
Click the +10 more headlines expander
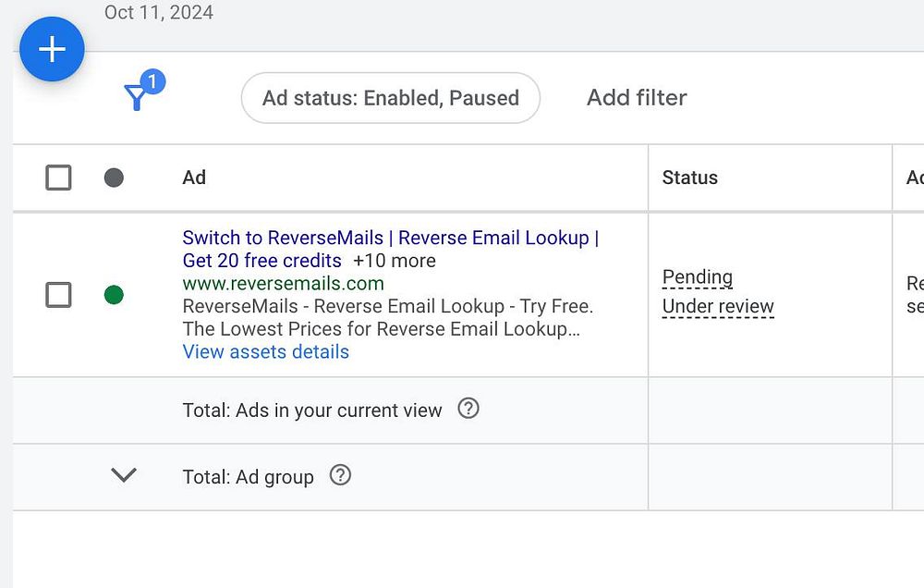point(395,261)
